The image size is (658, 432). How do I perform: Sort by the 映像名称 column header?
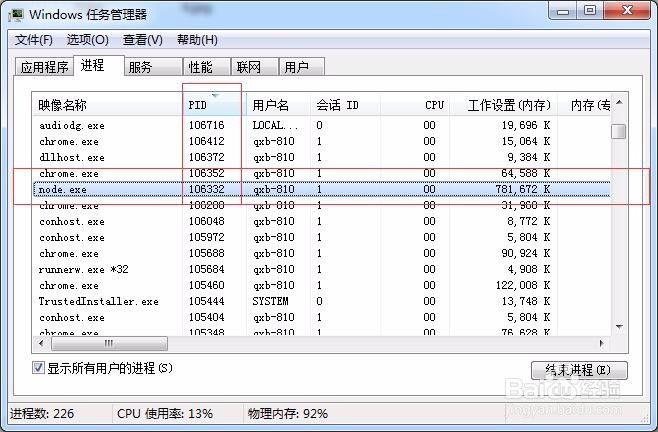tap(107, 105)
